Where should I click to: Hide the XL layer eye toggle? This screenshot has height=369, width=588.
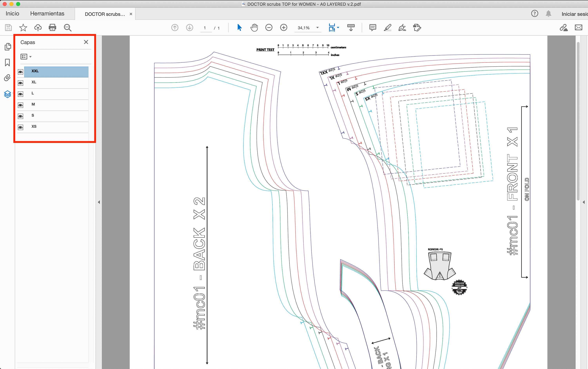click(21, 83)
